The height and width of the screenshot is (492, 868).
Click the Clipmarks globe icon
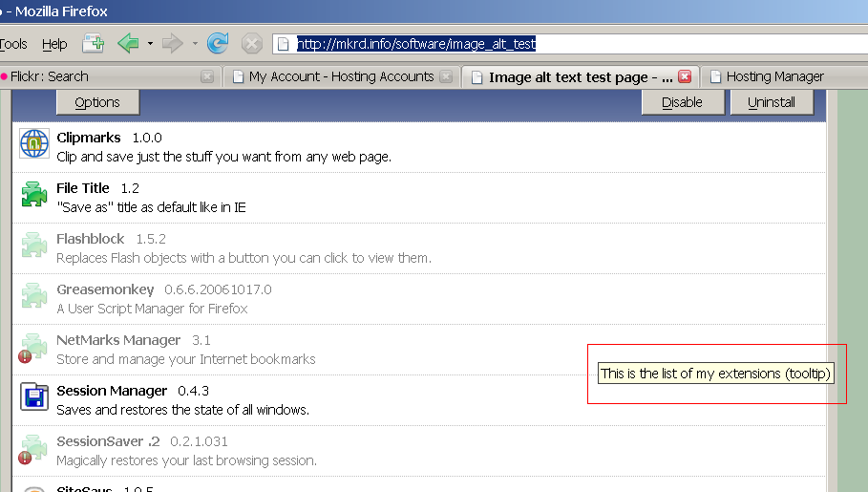pos(34,143)
